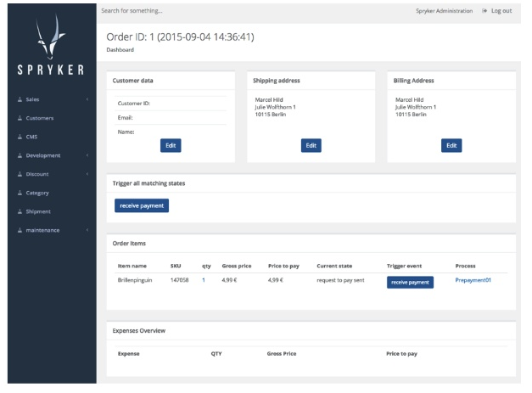Viewport: 532px width, 393px height.
Task: Open the Category menu item
Action: [x=37, y=193]
